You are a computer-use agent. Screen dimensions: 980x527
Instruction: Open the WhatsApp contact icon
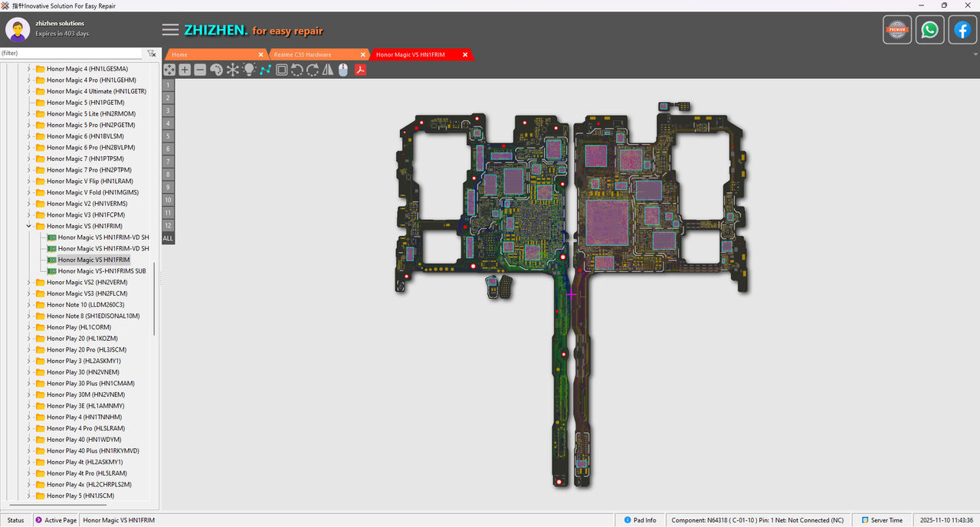coord(929,30)
